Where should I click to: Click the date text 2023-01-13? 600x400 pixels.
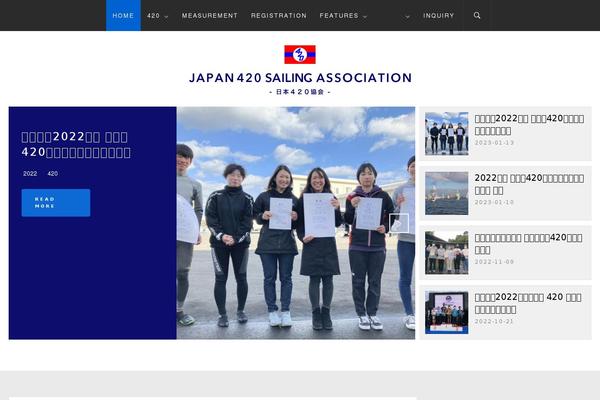[x=494, y=142]
